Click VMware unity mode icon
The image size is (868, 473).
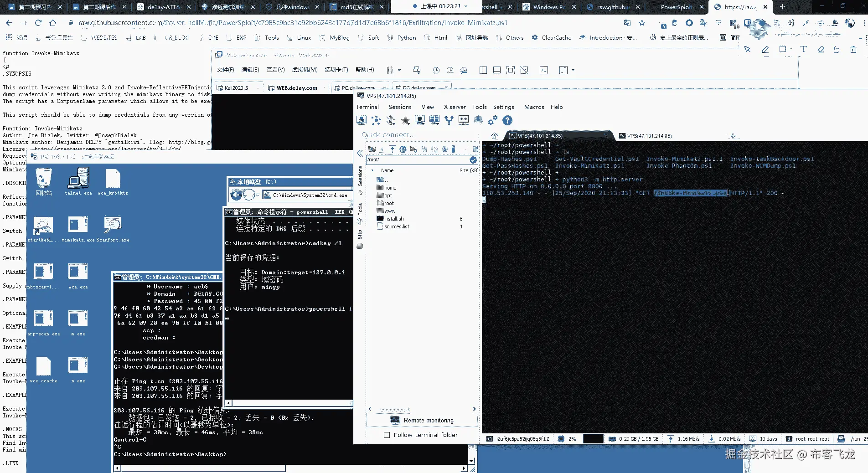[524, 70]
